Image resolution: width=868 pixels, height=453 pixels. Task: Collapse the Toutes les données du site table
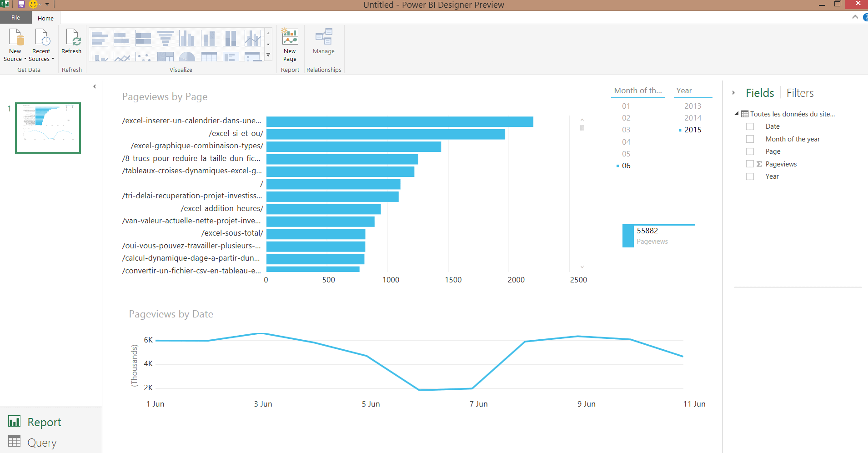(x=737, y=114)
